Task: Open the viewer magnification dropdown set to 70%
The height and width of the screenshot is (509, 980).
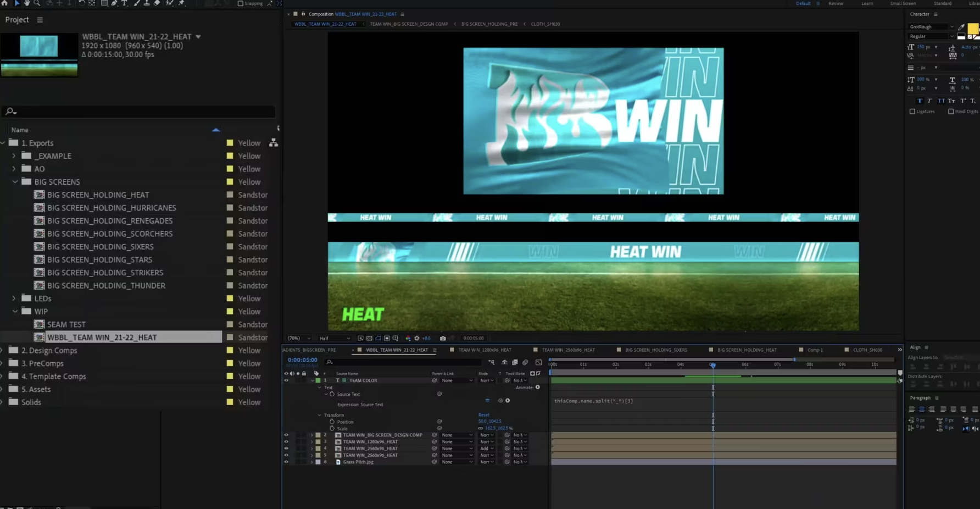Action: (299, 338)
